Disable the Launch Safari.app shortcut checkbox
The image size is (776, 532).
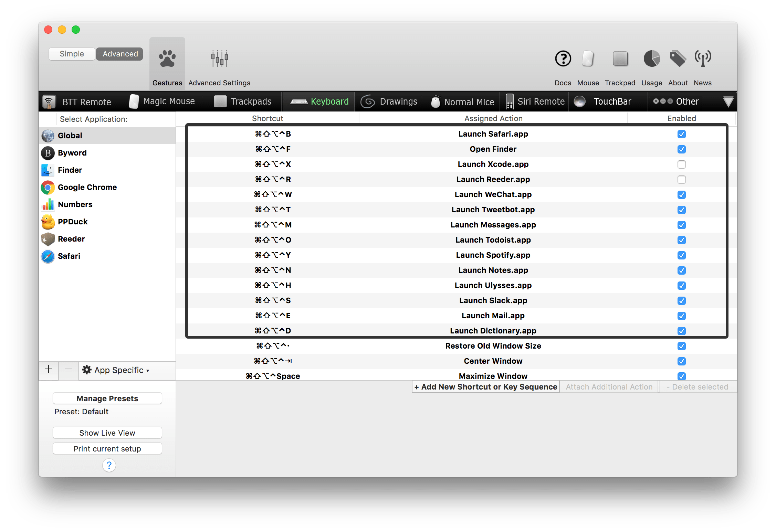[681, 134]
